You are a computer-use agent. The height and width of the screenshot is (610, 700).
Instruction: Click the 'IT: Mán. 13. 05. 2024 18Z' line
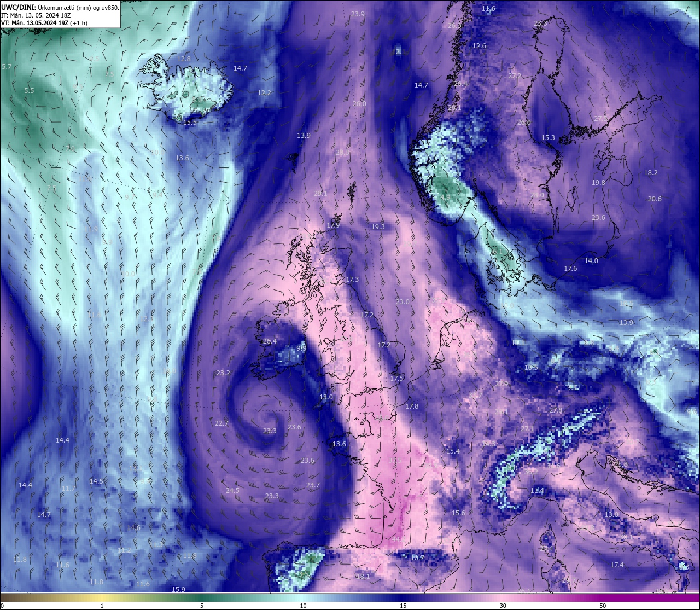coord(36,15)
